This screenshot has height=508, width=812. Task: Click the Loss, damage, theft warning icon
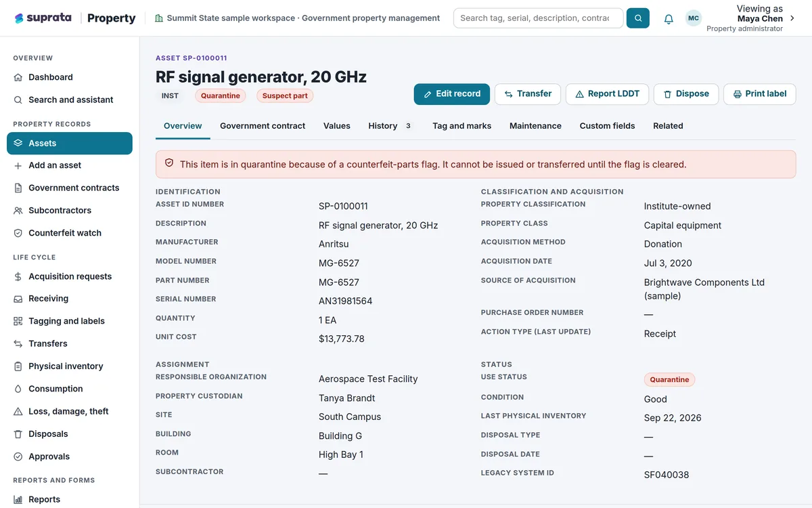coord(18,411)
